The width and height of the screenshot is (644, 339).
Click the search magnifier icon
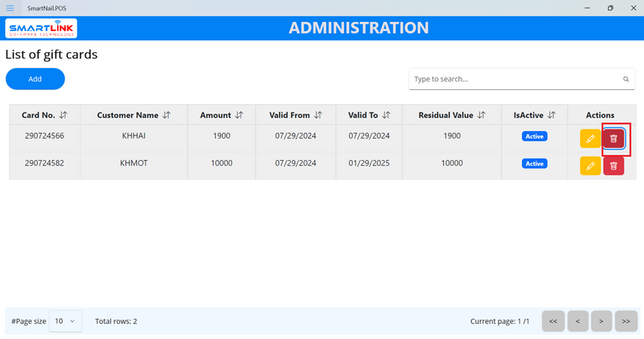click(626, 79)
